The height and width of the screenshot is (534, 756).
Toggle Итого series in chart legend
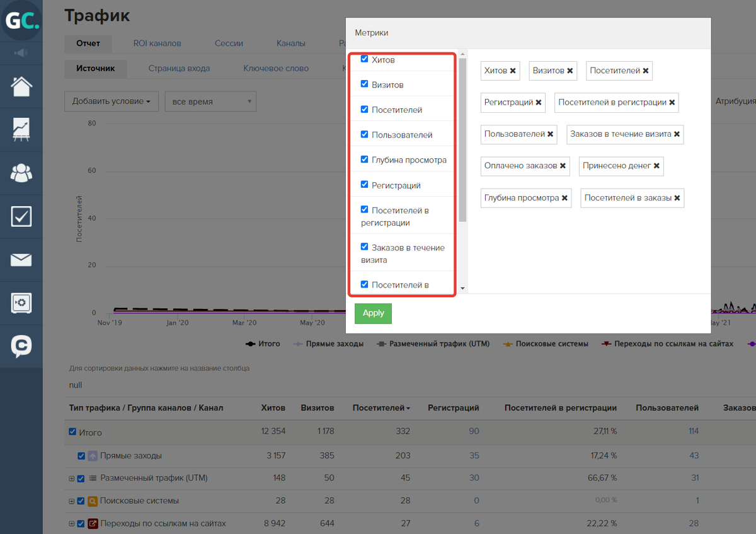[263, 344]
